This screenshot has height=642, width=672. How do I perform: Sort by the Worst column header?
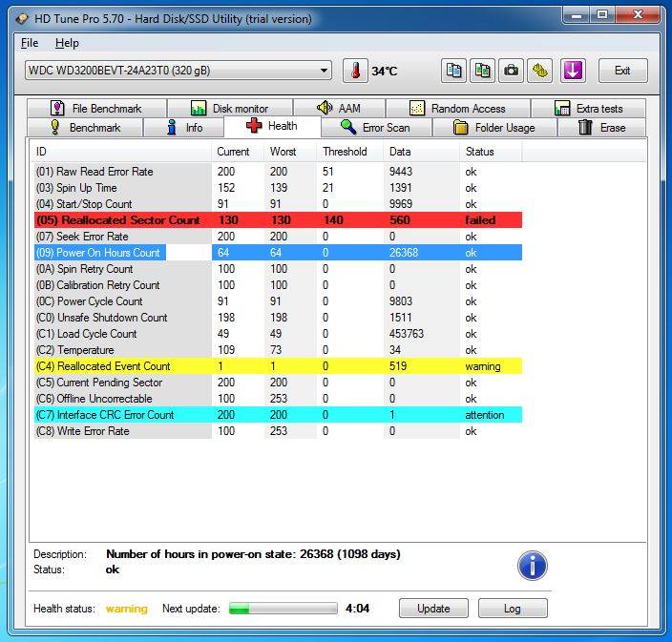click(290, 152)
